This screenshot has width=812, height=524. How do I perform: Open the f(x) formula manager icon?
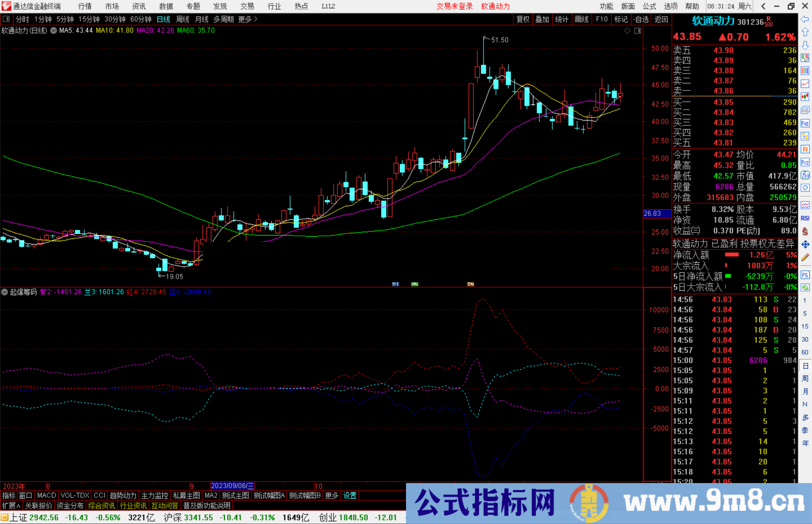tap(805, 175)
